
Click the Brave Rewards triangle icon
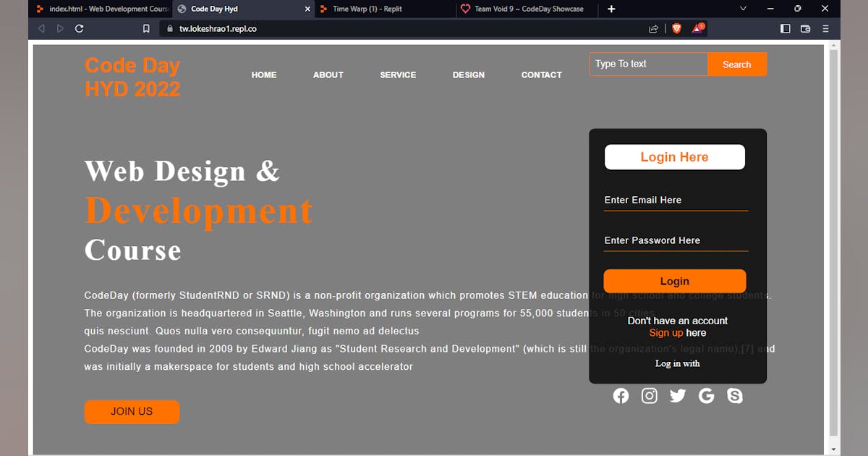tap(697, 29)
